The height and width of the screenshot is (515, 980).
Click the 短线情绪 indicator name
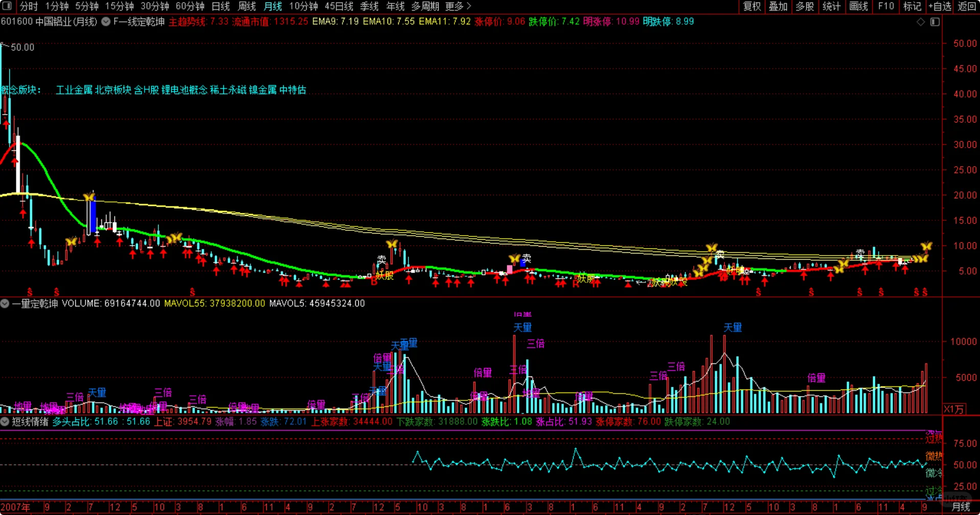tap(30, 422)
